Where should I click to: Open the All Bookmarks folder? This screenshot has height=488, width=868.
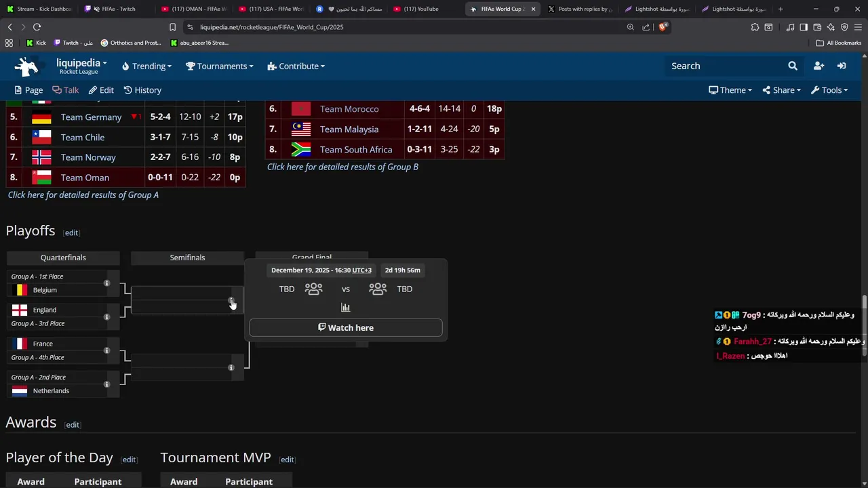click(x=839, y=43)
